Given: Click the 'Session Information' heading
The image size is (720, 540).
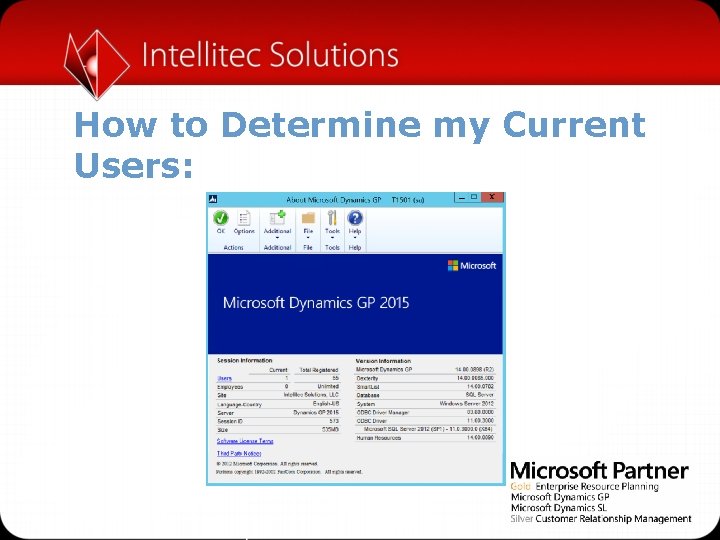Looking at the screenshot, I should (x=245, y=360).
